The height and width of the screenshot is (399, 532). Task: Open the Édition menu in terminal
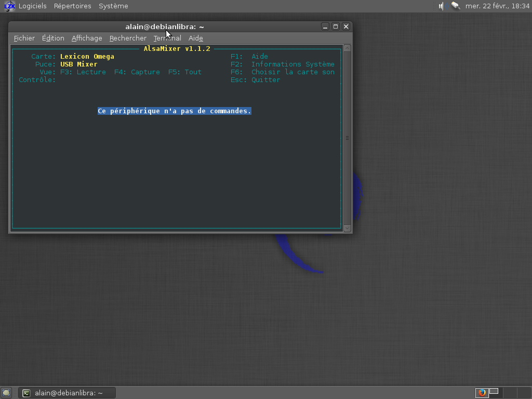tap(53, 38)
